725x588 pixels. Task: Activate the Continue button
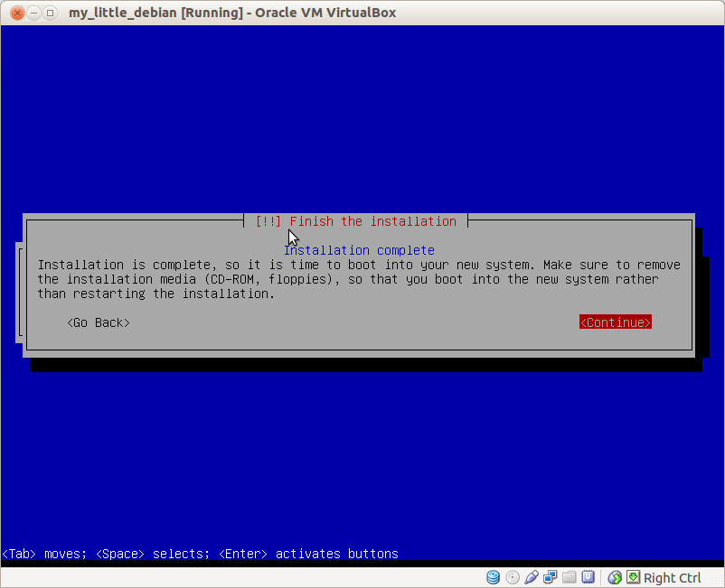coord(616,322)
